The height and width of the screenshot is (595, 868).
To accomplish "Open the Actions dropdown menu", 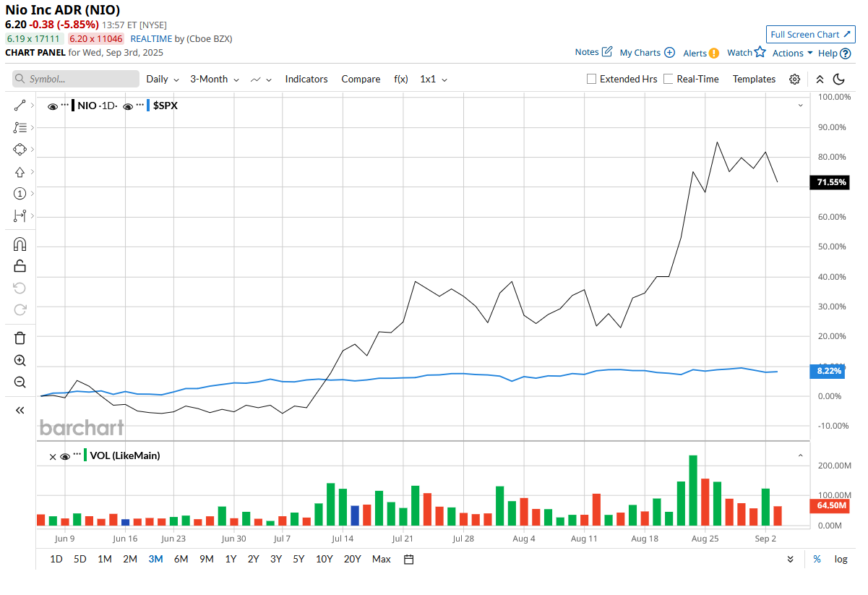I will [x=792, y=53].
